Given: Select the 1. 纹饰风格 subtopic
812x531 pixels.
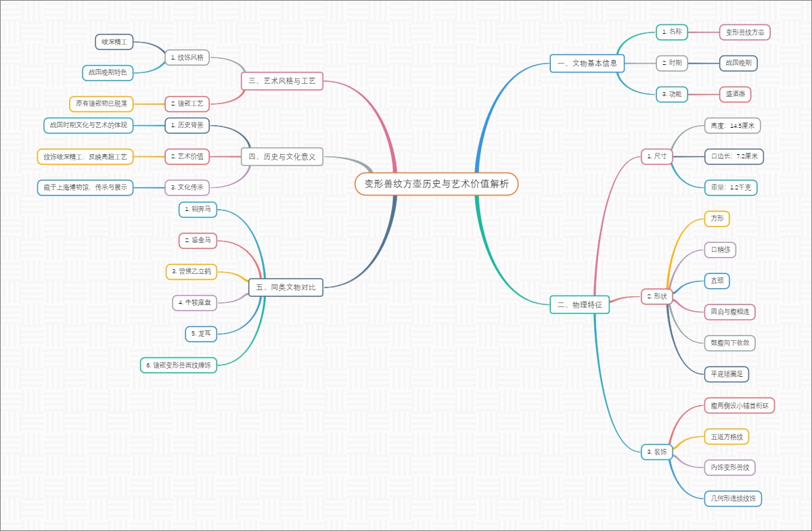Looking at the screenshot, I should point(187,57).
